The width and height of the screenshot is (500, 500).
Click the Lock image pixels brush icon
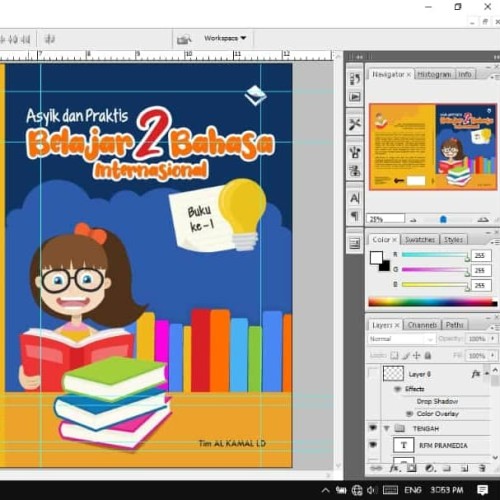coord(406,356)
